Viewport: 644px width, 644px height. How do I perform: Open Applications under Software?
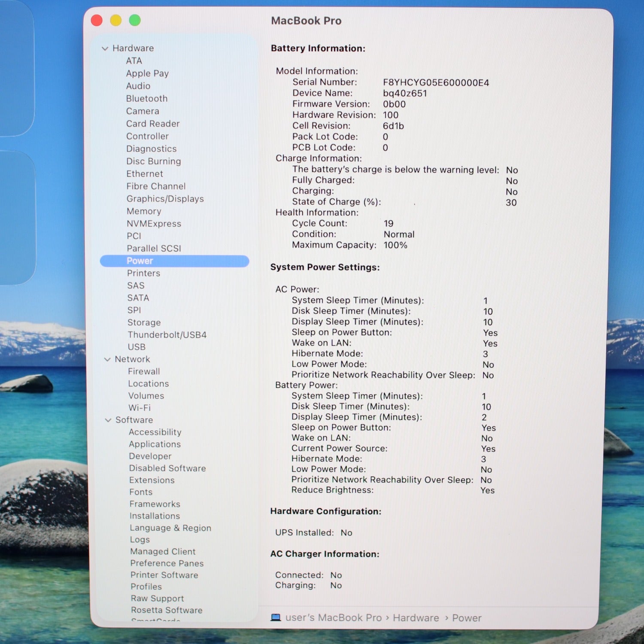pos(155,444)
